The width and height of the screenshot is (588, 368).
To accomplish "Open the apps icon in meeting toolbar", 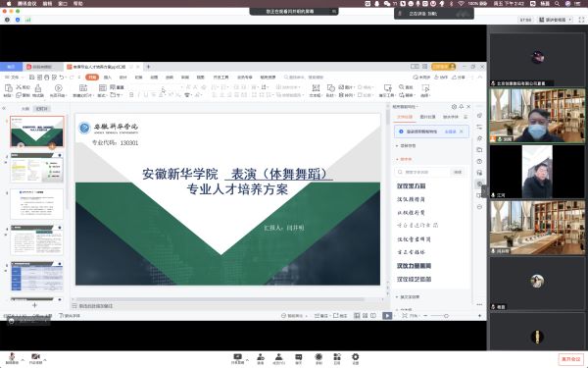I will 337,358.
